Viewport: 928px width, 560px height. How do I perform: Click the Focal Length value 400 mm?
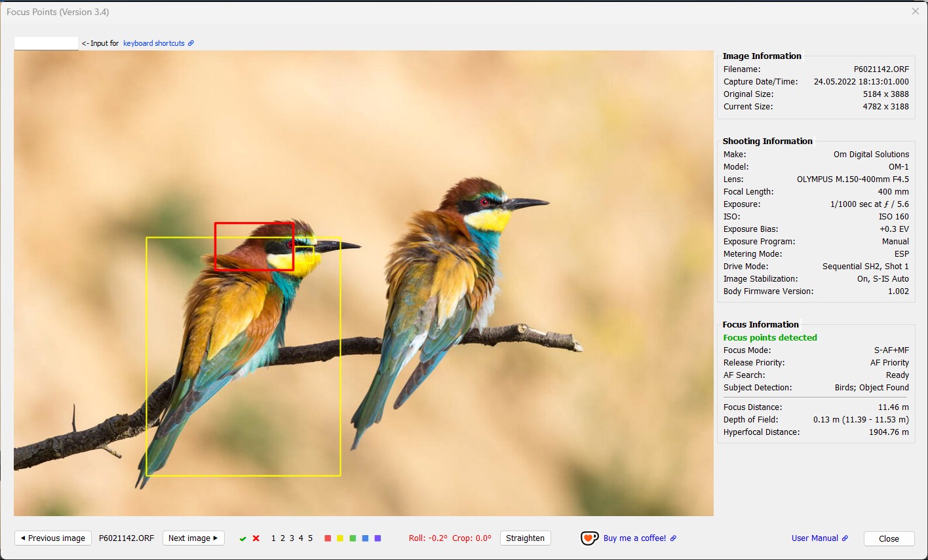(x=893, y=192)
